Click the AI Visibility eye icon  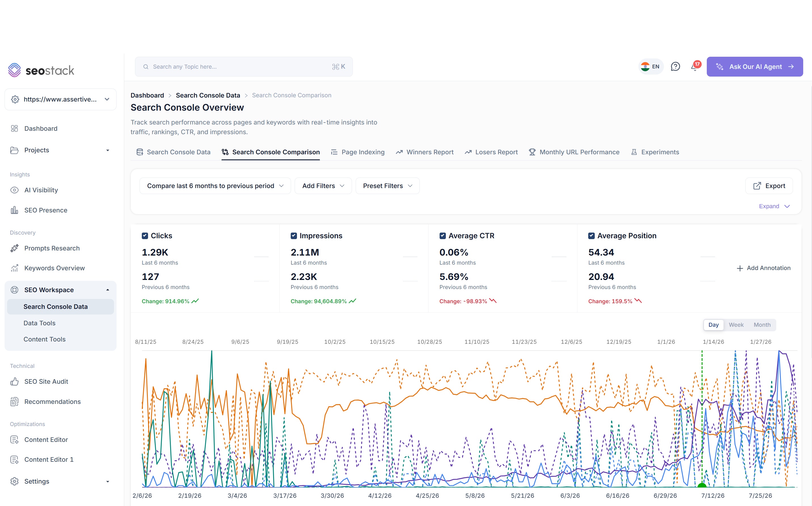[14, 190]
